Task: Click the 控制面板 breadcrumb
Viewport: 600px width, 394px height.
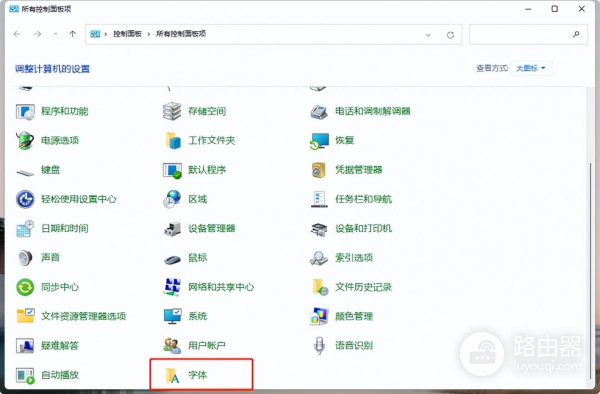Action: click(x=127, y=34)
